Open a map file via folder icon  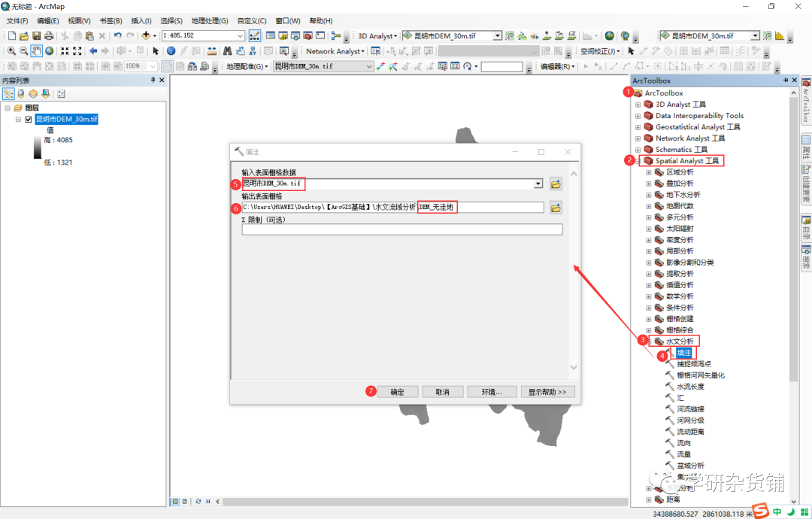coord(24,36)
